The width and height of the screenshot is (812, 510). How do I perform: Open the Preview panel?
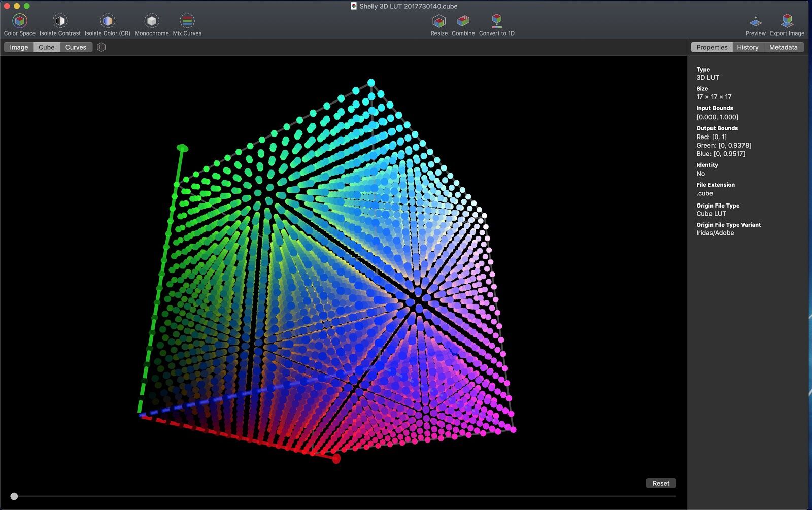[x=755, y=23]
